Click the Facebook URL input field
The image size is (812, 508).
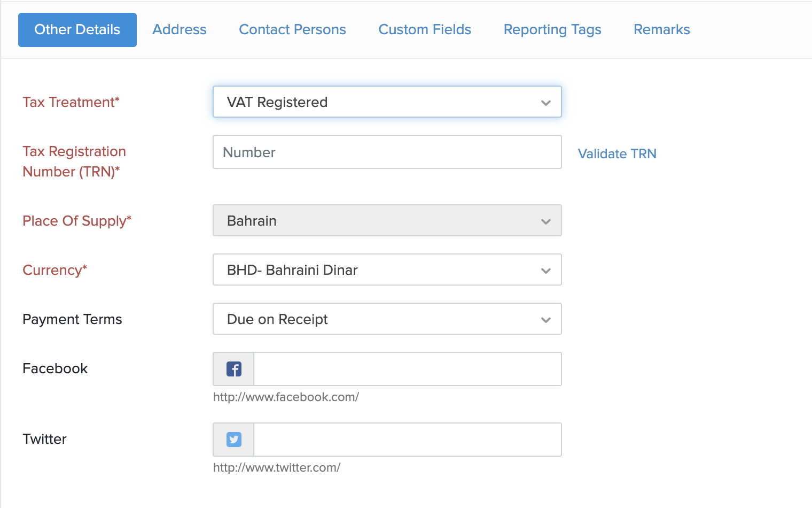point(407,369)
